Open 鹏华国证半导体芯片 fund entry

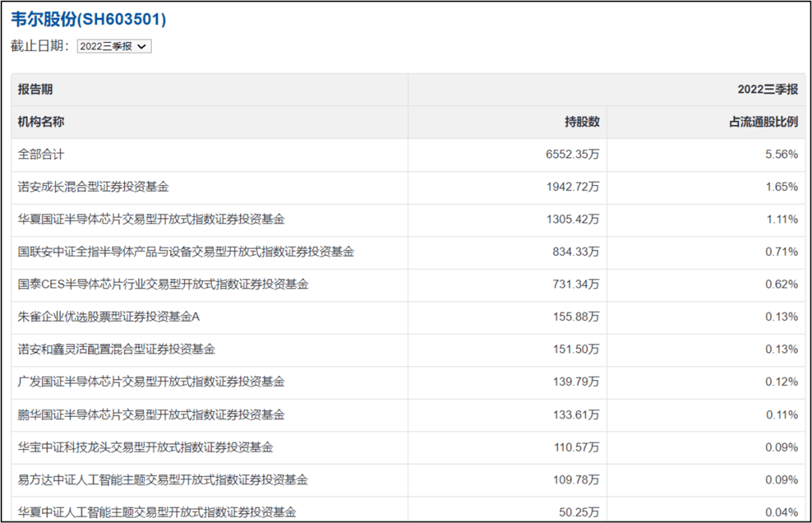151,415
